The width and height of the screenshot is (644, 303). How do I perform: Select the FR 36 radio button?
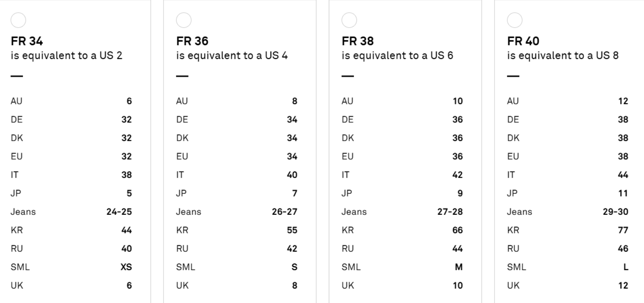point(184,20)
